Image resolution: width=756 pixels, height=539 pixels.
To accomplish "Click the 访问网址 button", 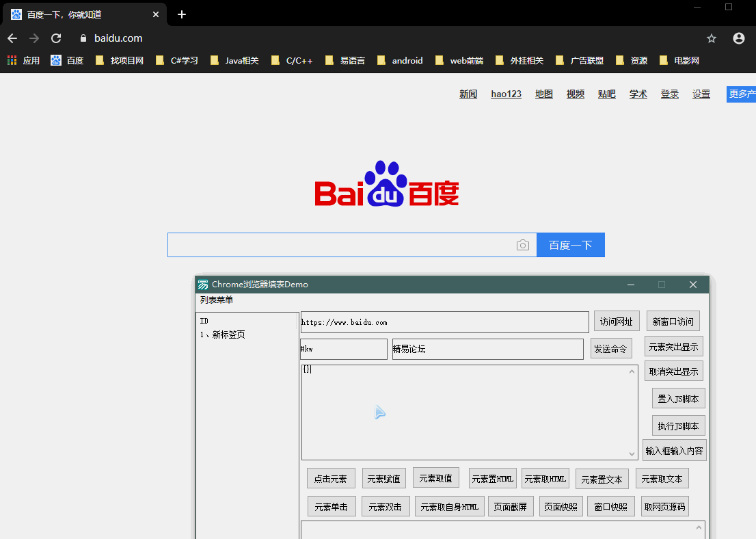I will (x=616, y=321).
